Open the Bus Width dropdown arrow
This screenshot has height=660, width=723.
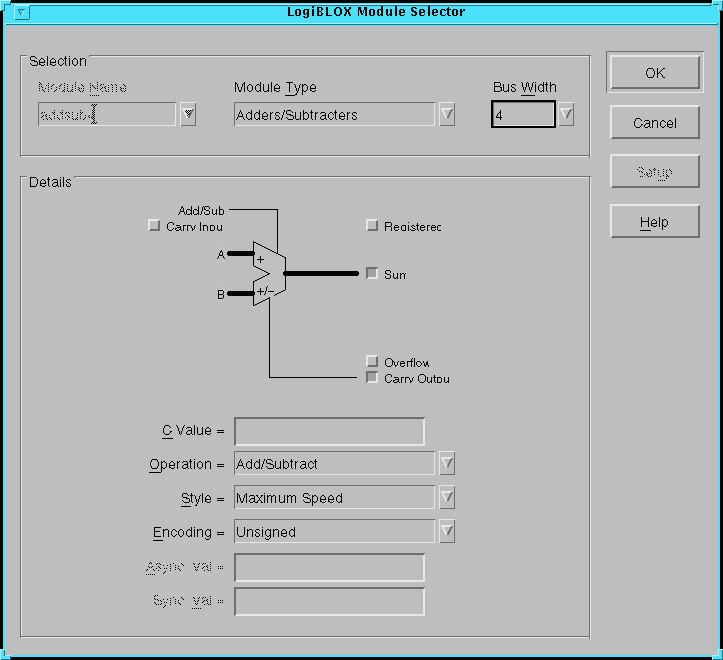[566, 115]
